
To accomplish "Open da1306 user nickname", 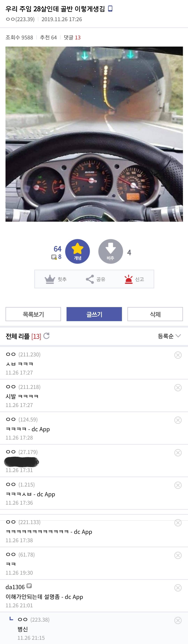I will click(15, 587).
